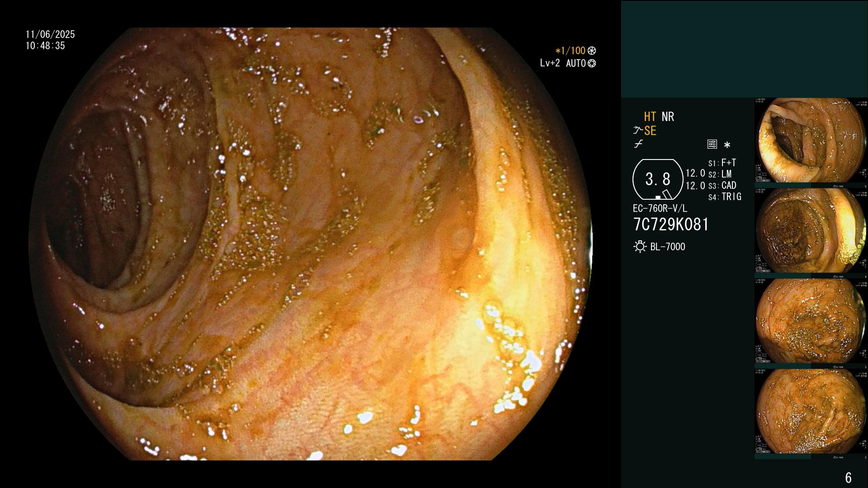Toggle the NR noise reduction indicator
Screen dimensions: 868x488
click(x=668, y=117)
